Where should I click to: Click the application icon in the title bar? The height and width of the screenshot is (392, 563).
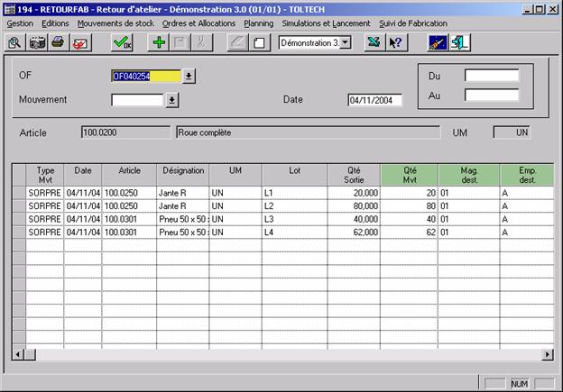pyautogui.click(x=10, y=9)
